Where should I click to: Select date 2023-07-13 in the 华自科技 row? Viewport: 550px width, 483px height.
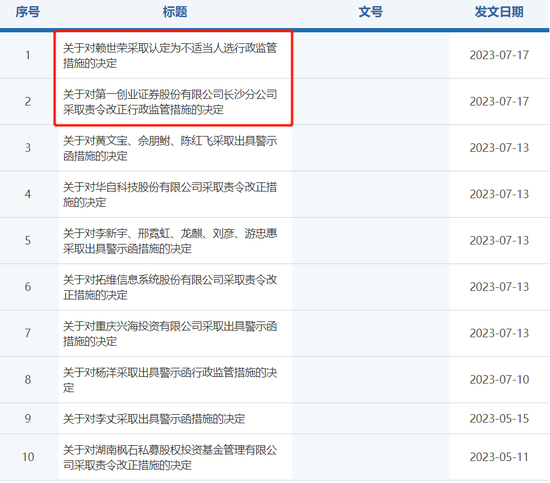click(499, 194)
